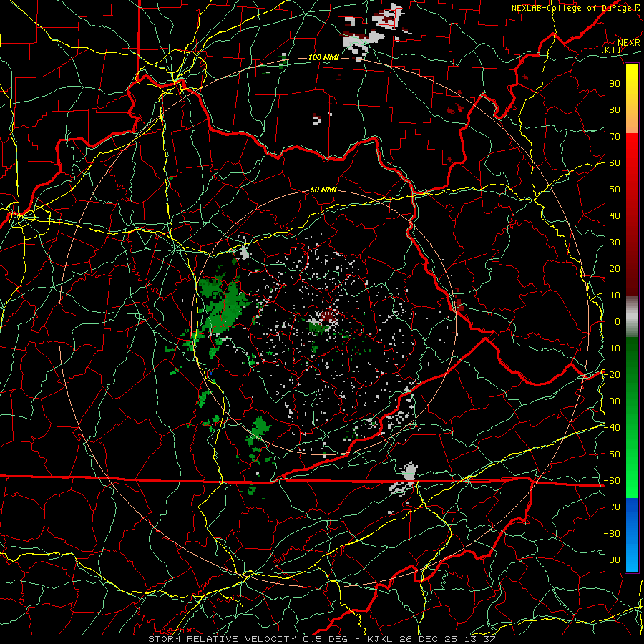Screen dimensions: 644x644
Task: Click the -90 value on velocity scale
Action: click(612, 560)
